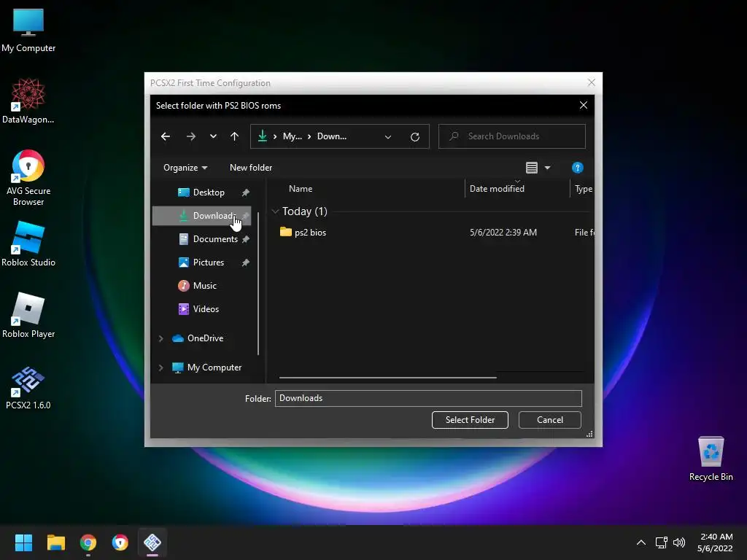The width and height of the screenshot is (747, 560).
Task: Go back in folder dialog
Action: click(166, 136)
